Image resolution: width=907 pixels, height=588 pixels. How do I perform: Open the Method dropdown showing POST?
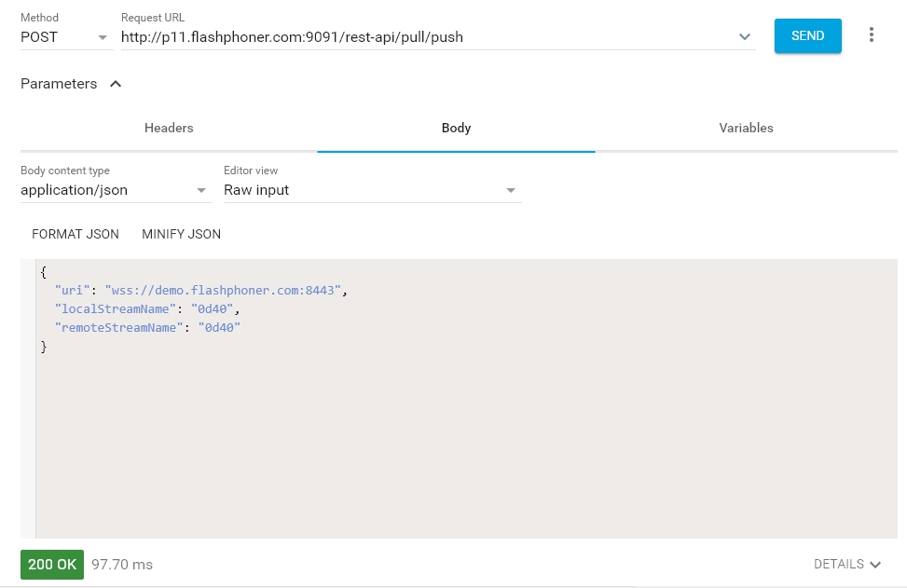(x=65, y=37)
